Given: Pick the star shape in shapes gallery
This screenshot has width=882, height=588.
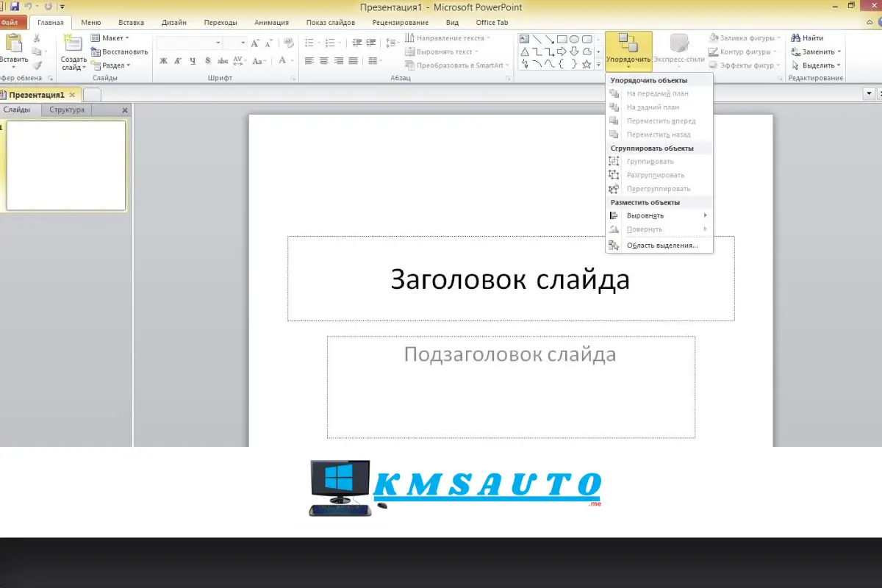Looking at the screenshot, I should (587, 65).
